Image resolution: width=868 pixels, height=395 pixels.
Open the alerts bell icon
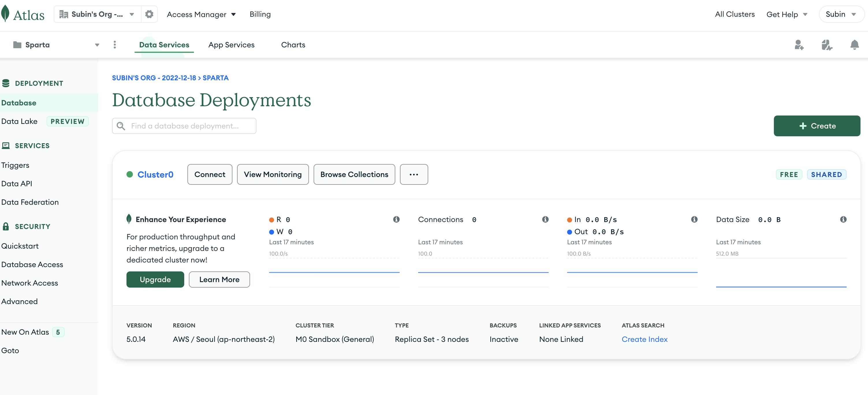coord(854,45)
